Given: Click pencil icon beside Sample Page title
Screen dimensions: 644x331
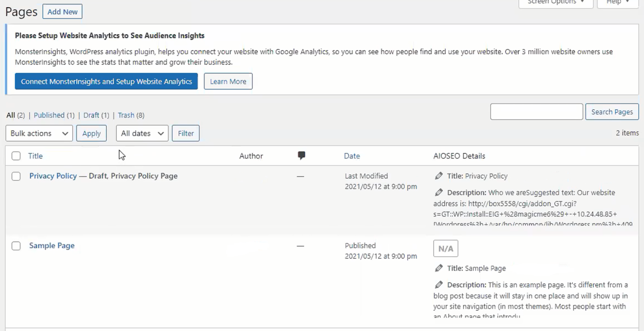Looking at the screenshot, I should (x=439, y=268).
